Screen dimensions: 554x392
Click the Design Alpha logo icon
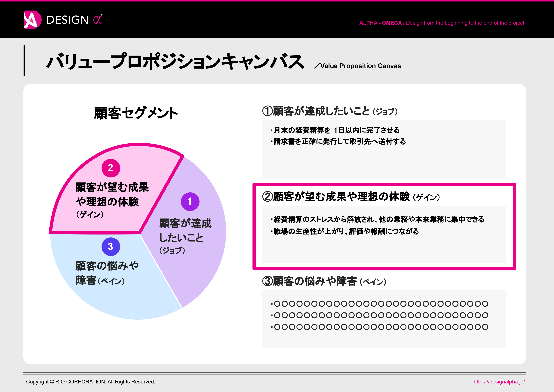(33, 20)
